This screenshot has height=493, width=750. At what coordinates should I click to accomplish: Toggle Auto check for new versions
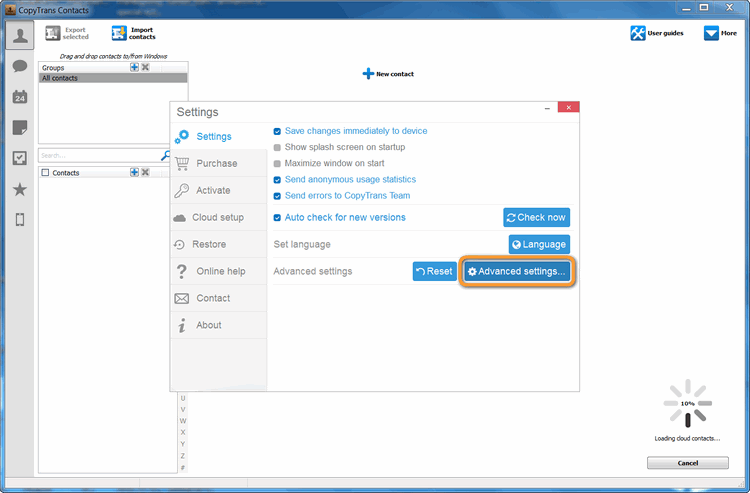[x=277, y=218]
